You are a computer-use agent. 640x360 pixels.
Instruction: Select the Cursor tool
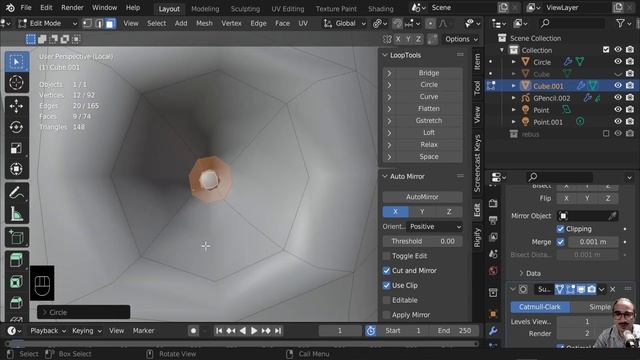[16, 83]
